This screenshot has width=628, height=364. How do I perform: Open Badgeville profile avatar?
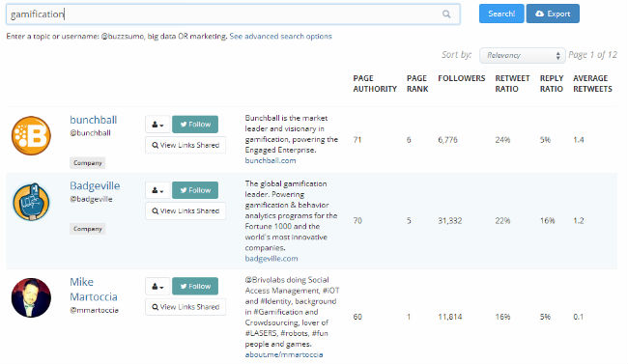pos(31,202)
